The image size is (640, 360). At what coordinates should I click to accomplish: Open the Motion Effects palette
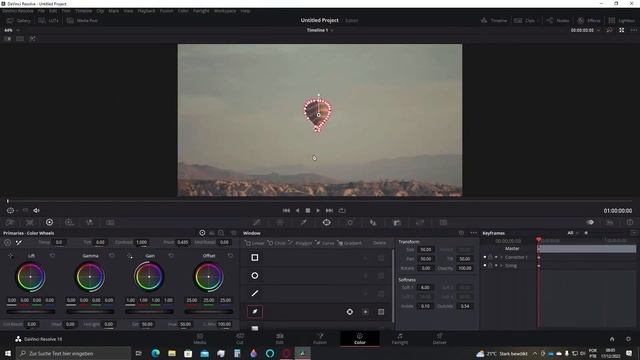coord(110,222)
